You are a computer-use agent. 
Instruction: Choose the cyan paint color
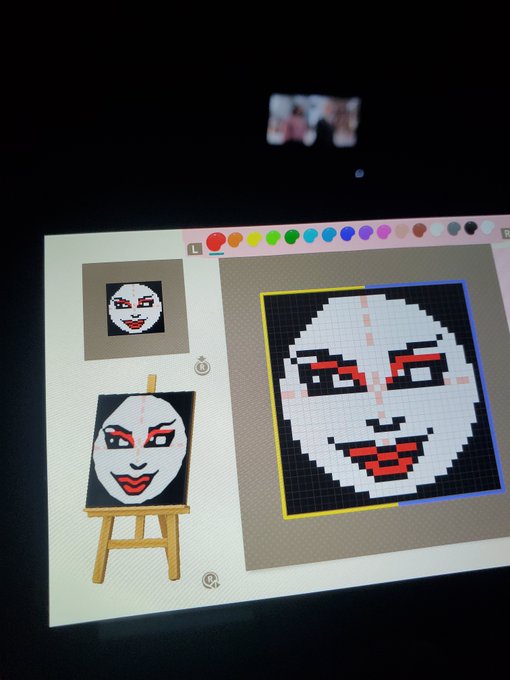[311, 235]
